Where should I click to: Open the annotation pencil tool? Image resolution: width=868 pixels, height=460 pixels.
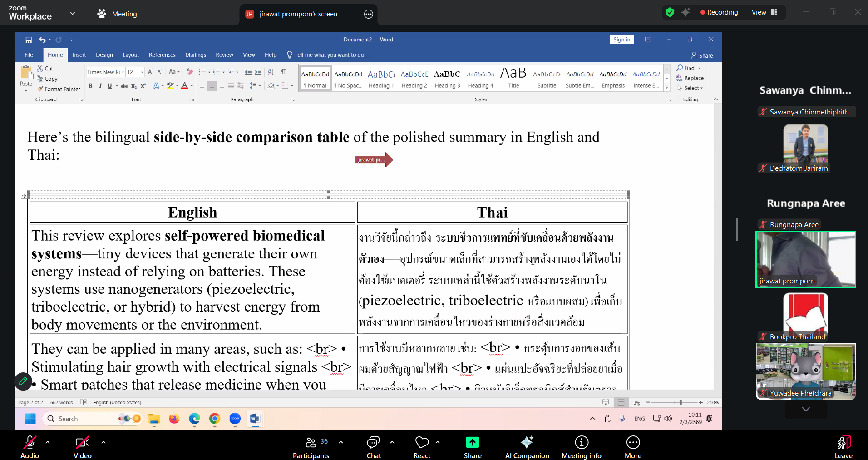pyautogui.click(x=23, y=381)
